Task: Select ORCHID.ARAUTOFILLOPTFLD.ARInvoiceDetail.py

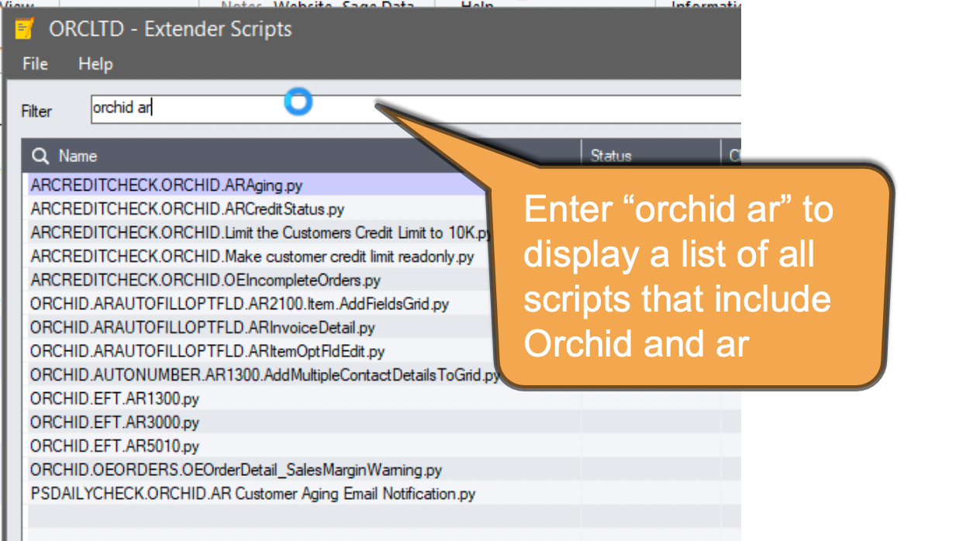Action: [202, 328]
